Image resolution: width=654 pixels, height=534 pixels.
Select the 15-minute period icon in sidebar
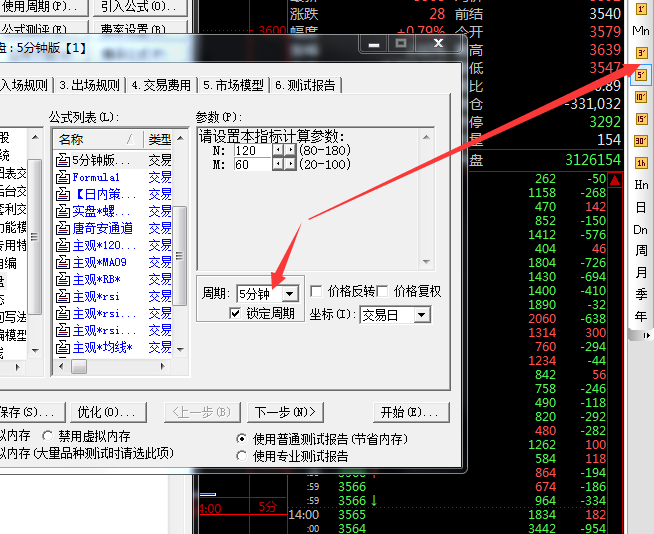[x=641, y=119]
